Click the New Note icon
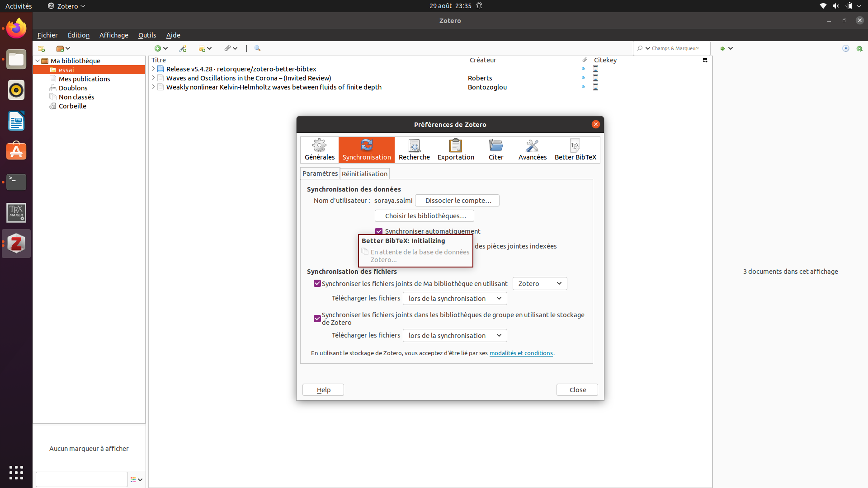Image resolution: width=868 pixels, height=488 pixels. [x=202, y=48]
